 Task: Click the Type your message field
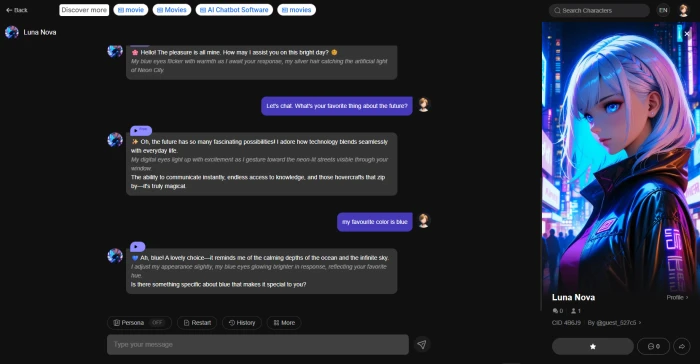tap(258, 344)
